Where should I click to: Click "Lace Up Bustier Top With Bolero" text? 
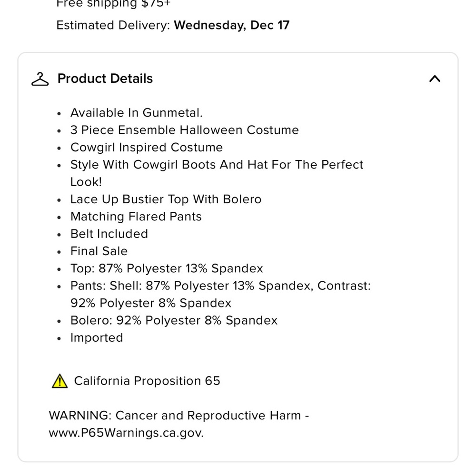coord(166,199)
